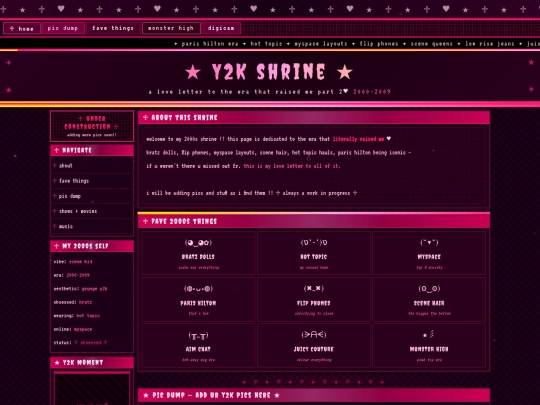Viewport: 540px width, 405px height.
Task: Click the star icon in Y2K Moment header
Action: coord(57,363)
